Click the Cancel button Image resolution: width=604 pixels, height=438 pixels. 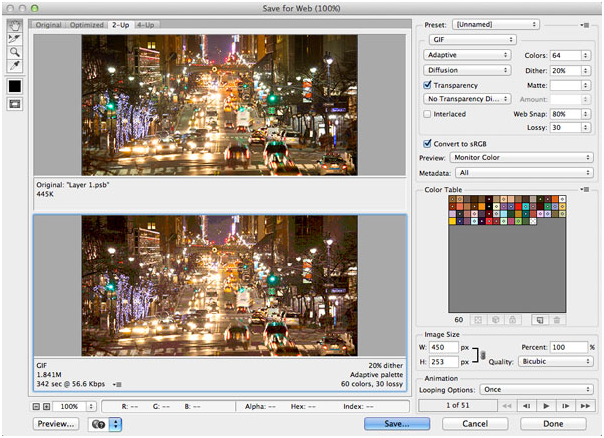(x=474, y=424)
